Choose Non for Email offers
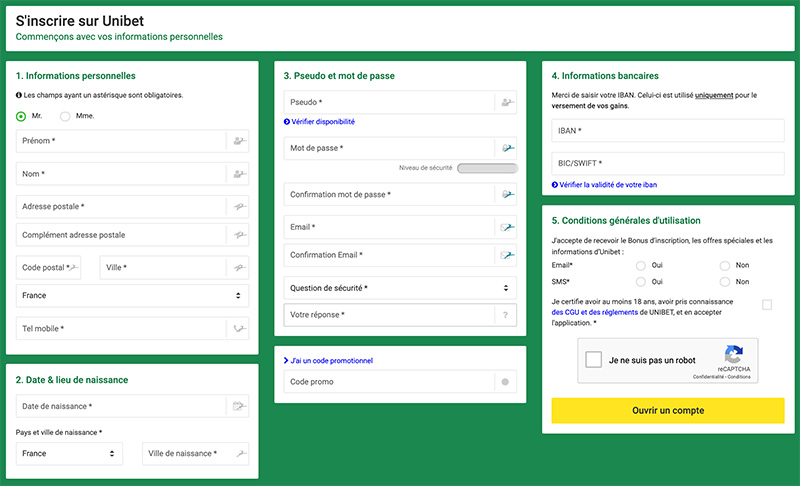Viewport: 800px width, 486px height. (724, 265)
